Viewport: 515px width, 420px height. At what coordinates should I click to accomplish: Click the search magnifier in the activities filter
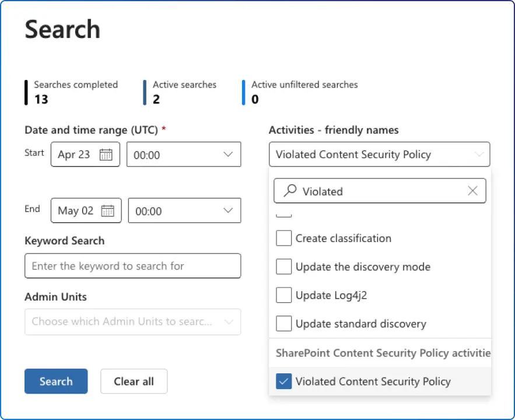pos(290,191)
